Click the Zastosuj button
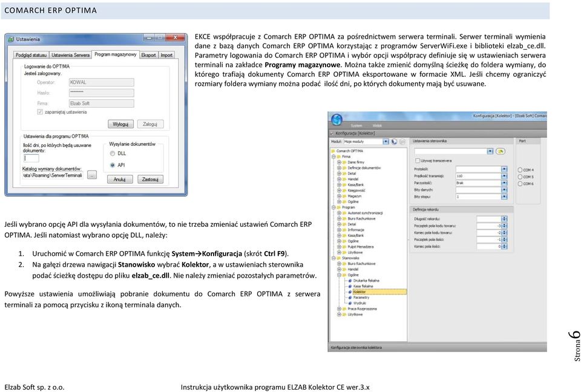Viewport: 581px width, 392px height. (150, 179)
